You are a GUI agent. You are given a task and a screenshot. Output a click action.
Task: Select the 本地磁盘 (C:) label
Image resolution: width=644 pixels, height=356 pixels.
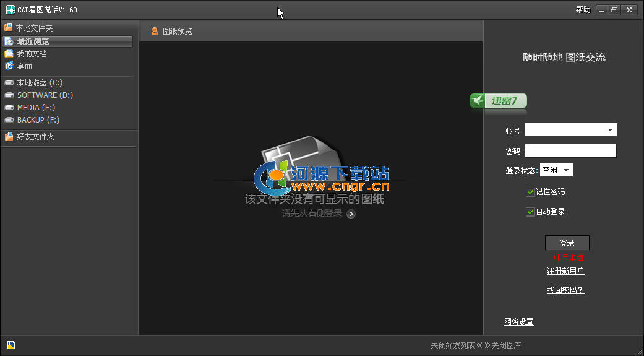(40, 82)
